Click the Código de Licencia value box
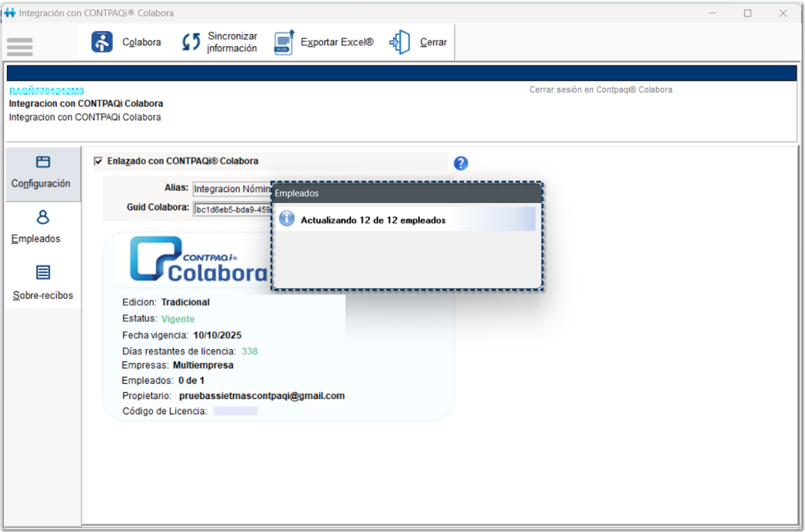This screenshot has width=805, height=532. click(x=235, y=411)
